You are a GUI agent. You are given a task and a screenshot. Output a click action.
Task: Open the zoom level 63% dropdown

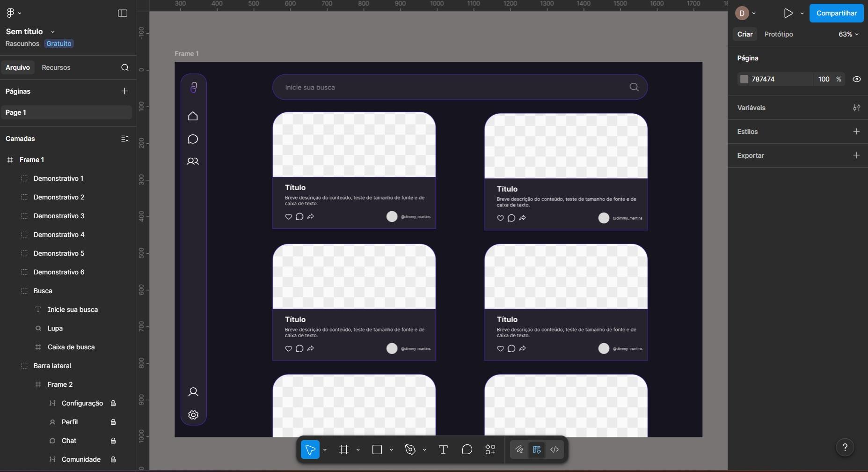click(848, 34)
